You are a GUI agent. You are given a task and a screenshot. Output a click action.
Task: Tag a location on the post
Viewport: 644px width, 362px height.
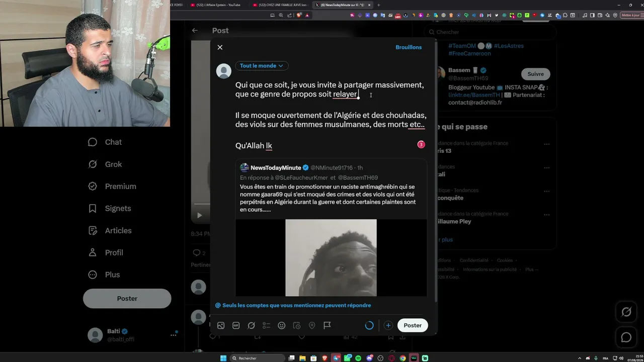[312, 325]
